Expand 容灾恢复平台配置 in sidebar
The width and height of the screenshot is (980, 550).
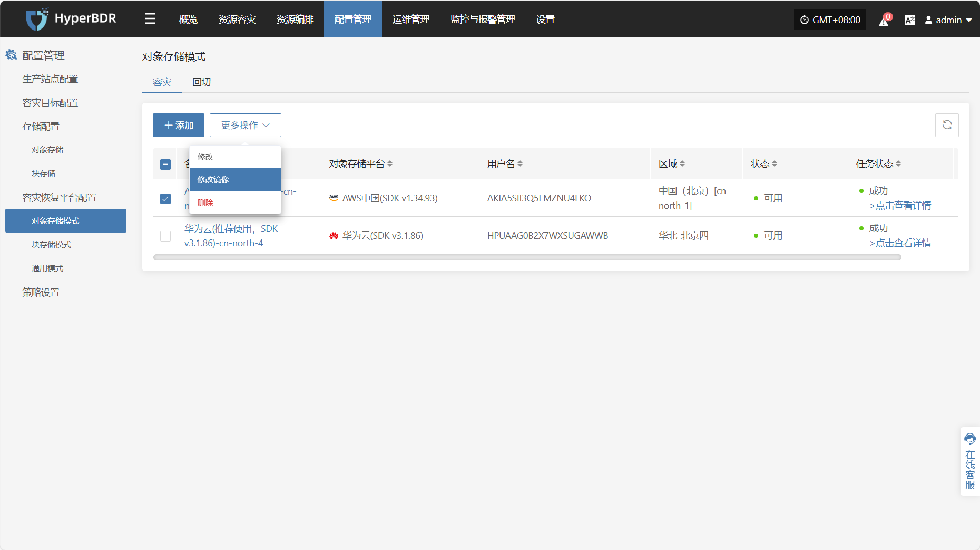pos(59,197)
